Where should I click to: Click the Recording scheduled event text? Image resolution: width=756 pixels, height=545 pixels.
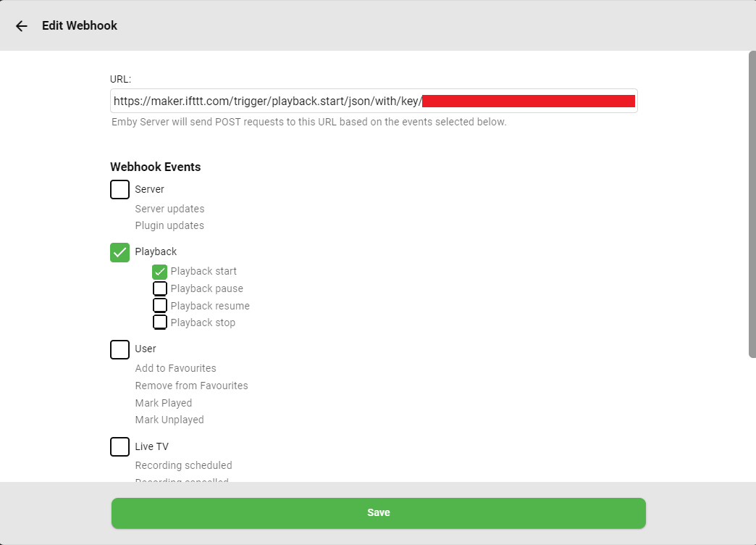[183, 465]
